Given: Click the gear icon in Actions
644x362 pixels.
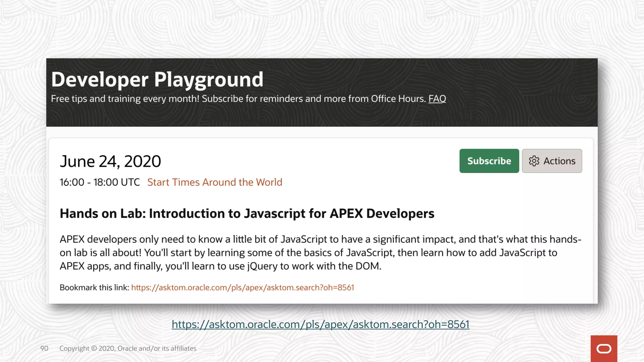Looking at the screenshot, I should (534, 161).
